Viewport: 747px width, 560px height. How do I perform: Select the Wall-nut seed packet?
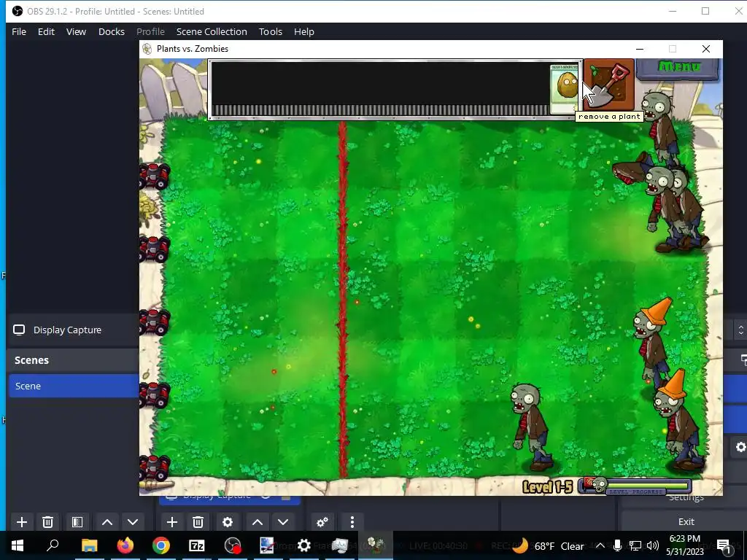564,89
